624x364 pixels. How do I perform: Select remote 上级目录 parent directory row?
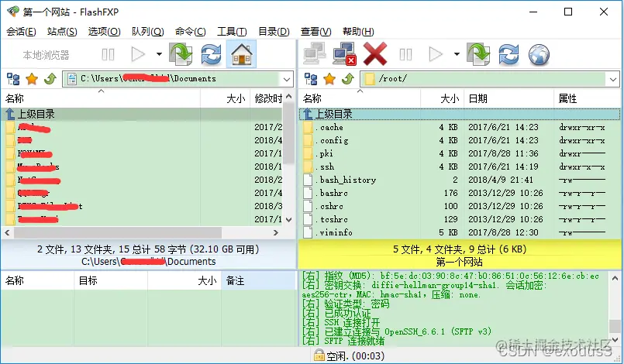coord(460,114)
